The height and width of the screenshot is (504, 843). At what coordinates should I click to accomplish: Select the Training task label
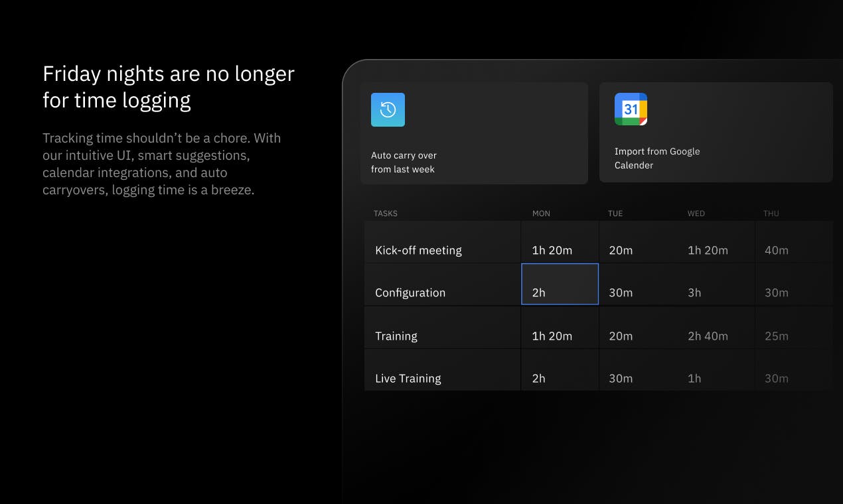[396, 336]
